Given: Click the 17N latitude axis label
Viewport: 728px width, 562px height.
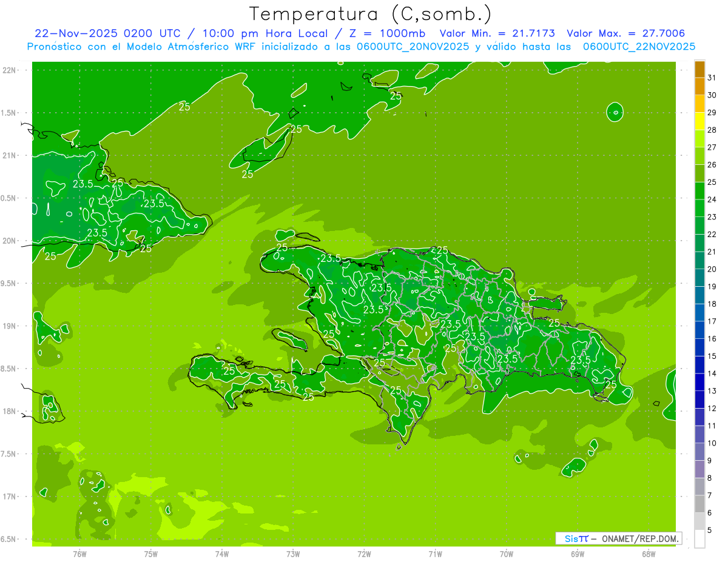Looking at the screenshot, I should coord(10,497).
